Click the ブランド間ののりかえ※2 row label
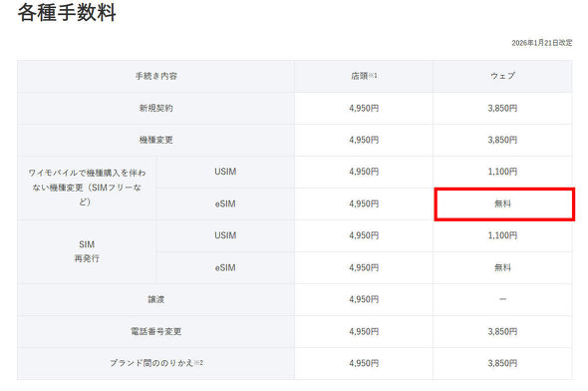This screenshot has width=588, height=391. [156, 363]
